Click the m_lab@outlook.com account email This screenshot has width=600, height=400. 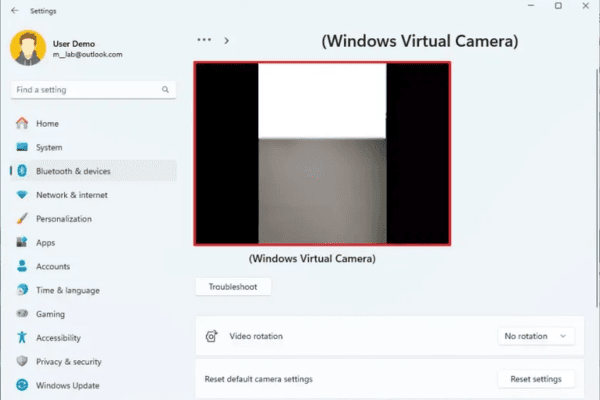click(88, 54)
